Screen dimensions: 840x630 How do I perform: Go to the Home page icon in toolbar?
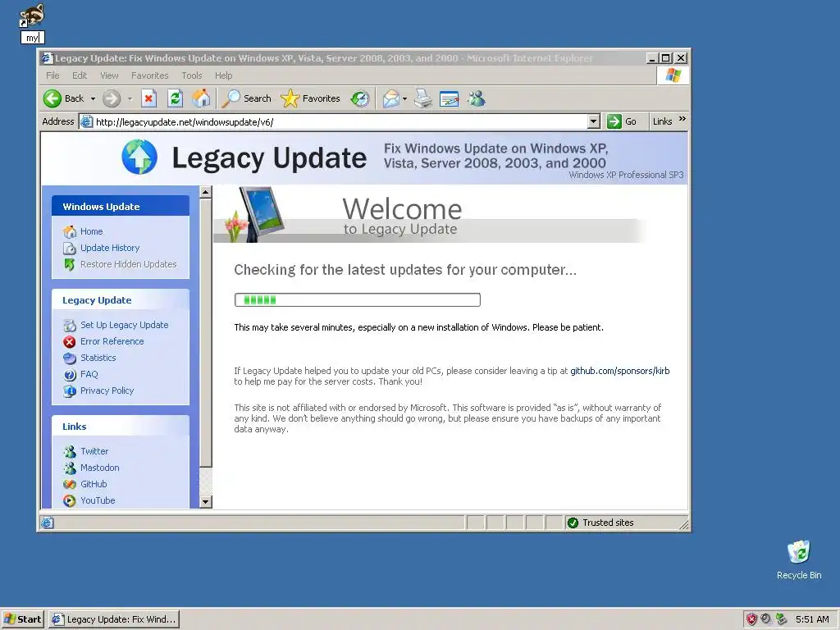(x=201, y=98)
